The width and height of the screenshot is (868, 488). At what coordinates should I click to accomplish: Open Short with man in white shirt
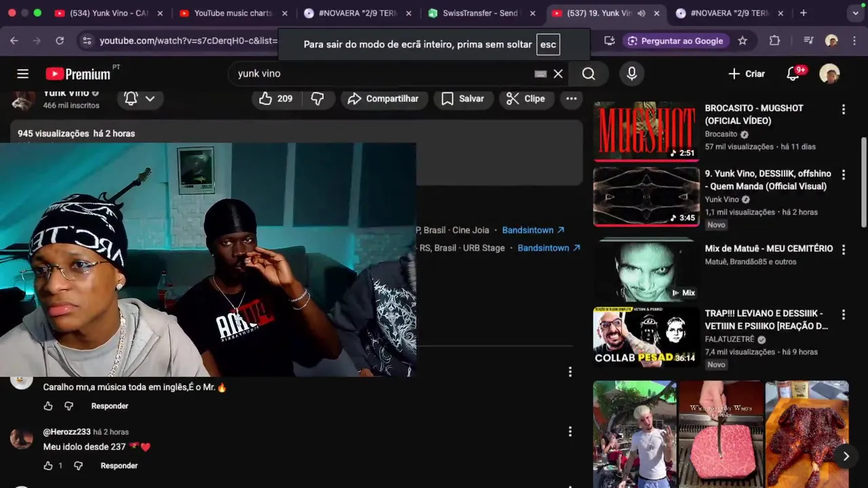(x=635, y=434)
